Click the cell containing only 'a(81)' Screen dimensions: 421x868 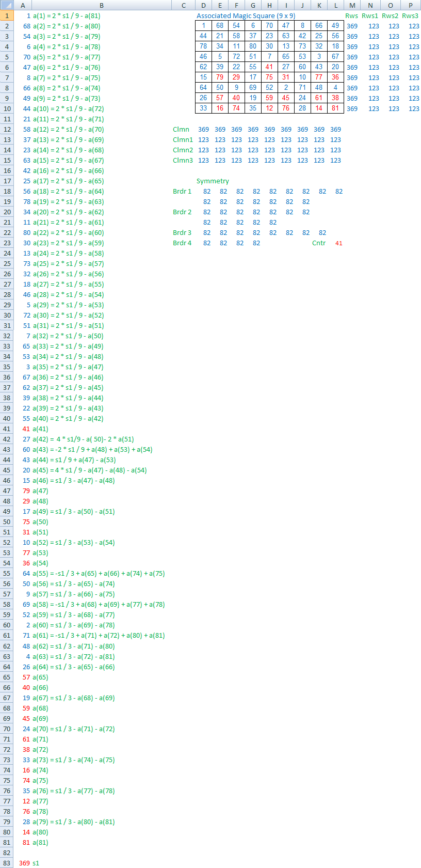click(40, 842)
